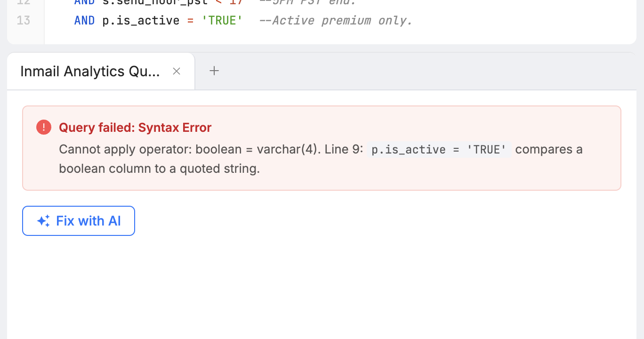Click the 'TRUE' string on line 13

pos(222,21)
